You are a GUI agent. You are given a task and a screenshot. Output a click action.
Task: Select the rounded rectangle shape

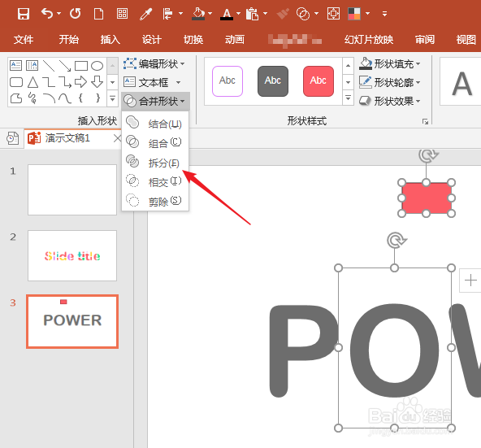click(16, 82)
